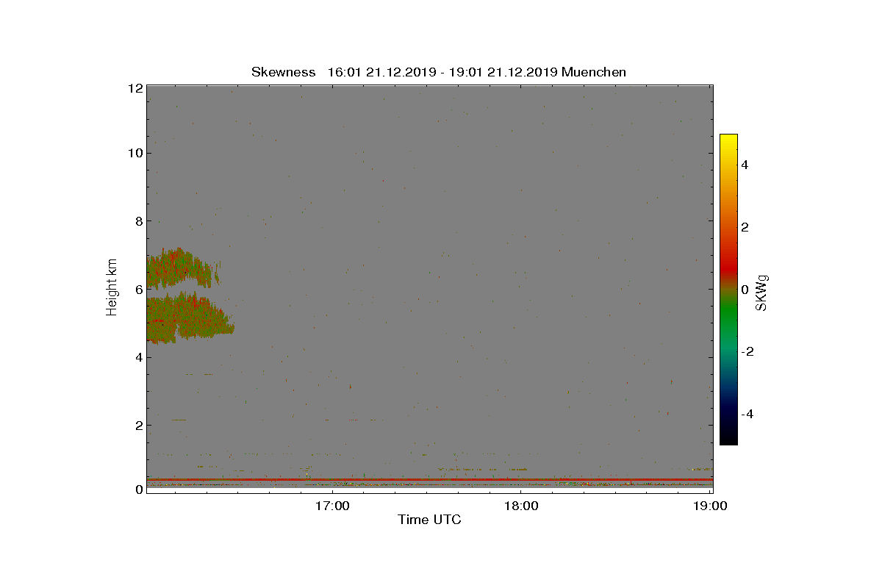Click the plot title starting with Skewness
This screenshot has width=882, height=588.
click(439, 72)
